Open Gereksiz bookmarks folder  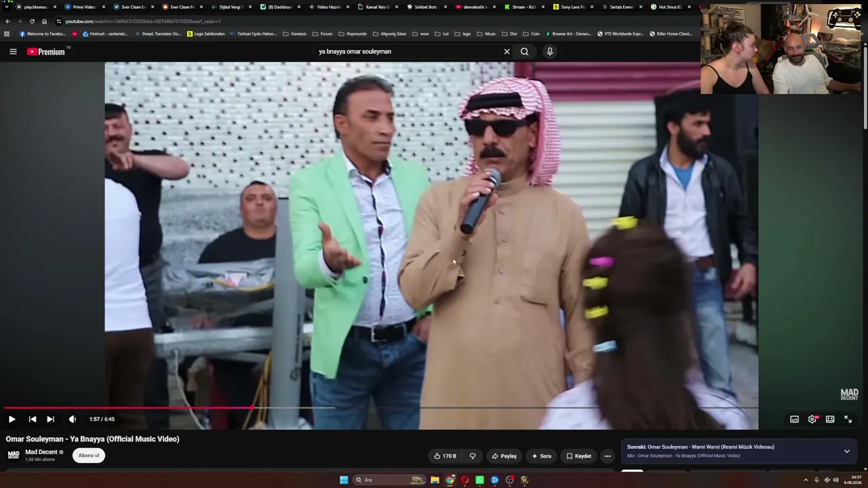(295, 34)
